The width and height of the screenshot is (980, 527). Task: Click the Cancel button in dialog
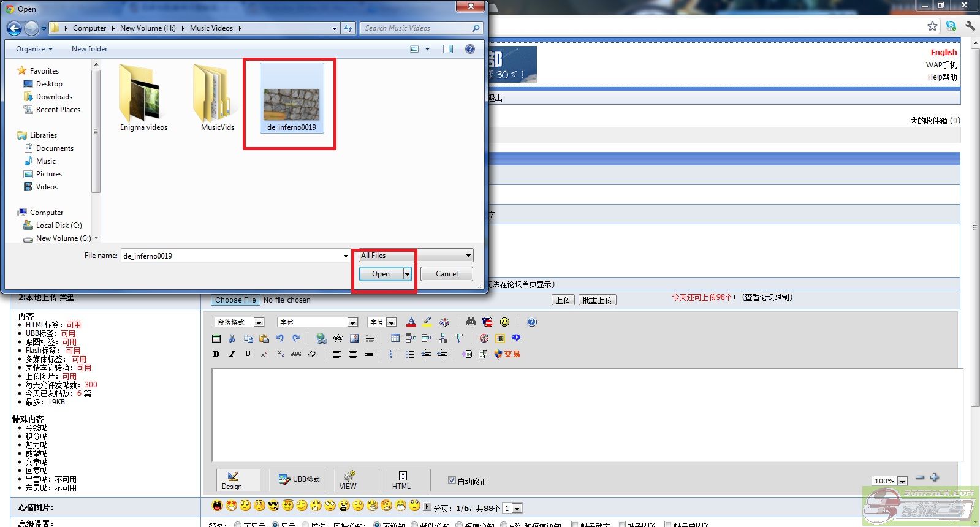tap(446, 274)
